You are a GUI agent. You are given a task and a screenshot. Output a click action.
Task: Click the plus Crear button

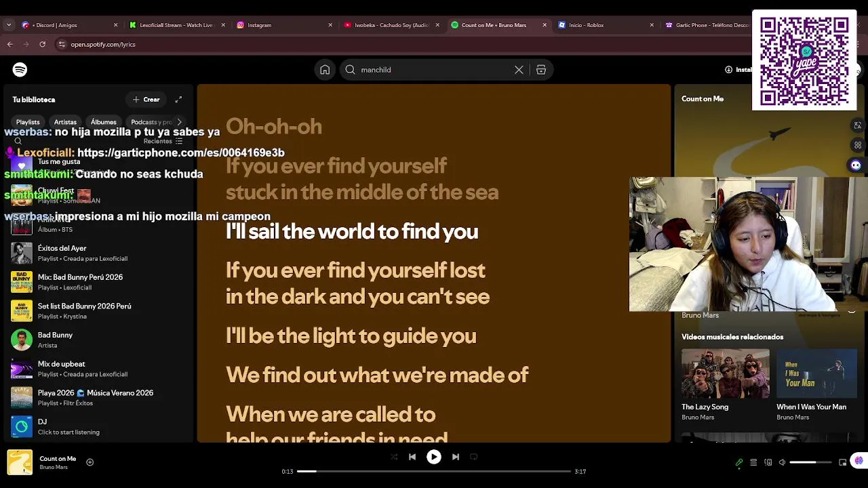[146, 100]
